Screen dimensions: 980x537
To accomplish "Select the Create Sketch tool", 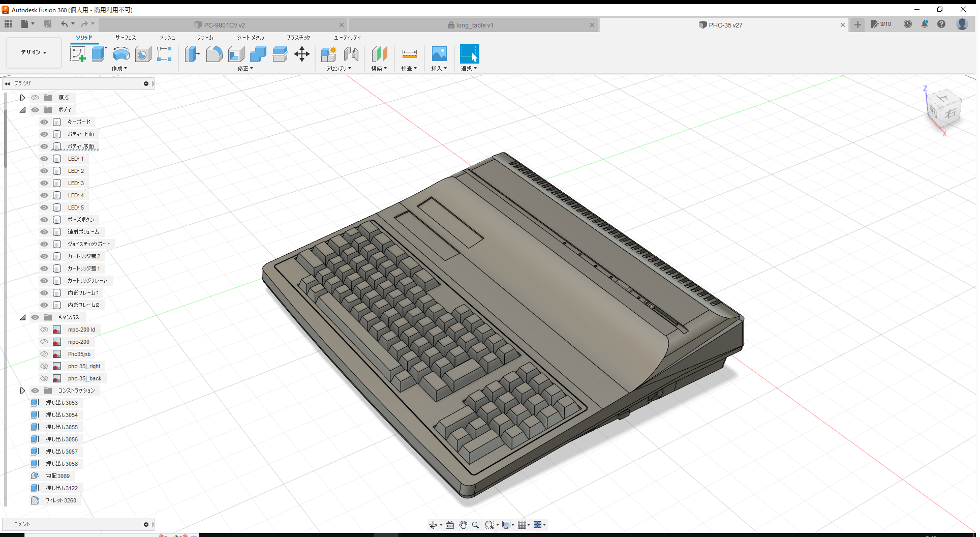I will (x=78, y=53).
